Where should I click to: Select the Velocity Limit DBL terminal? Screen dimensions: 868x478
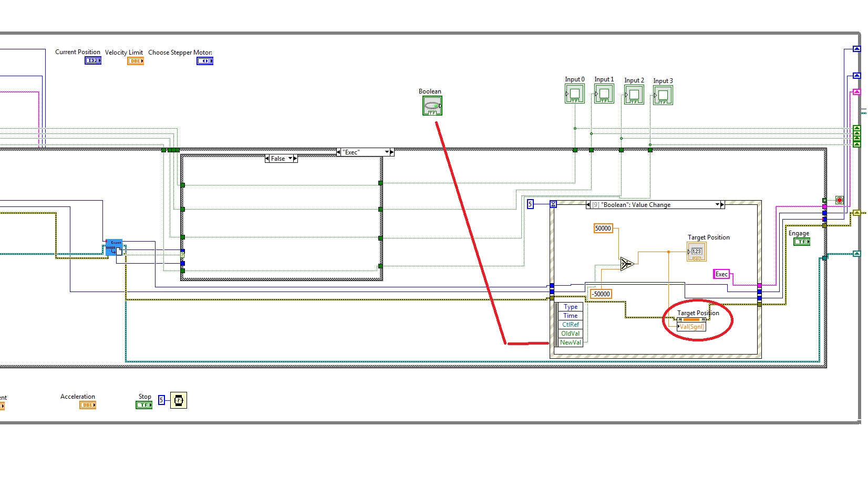[136, 61]
